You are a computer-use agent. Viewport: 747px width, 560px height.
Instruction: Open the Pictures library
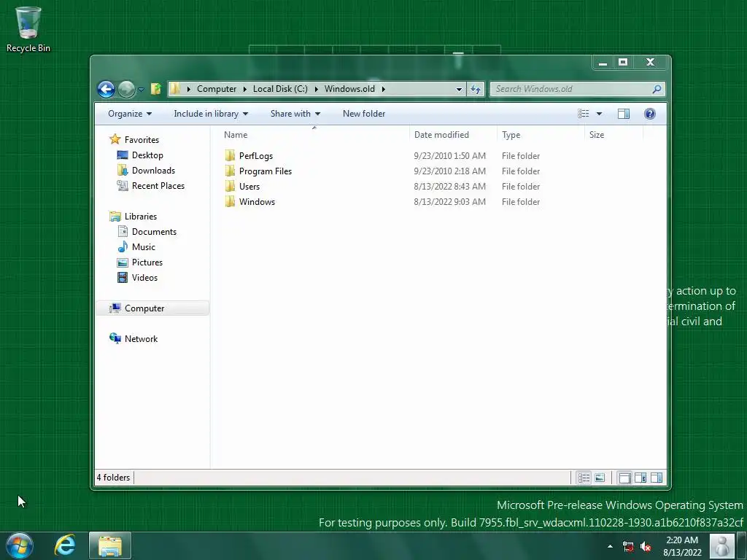[147, 262]
